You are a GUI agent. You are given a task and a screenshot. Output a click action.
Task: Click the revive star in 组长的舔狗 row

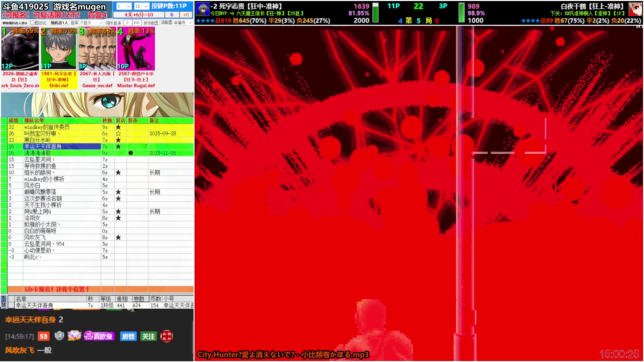click(x=118, y=173)
